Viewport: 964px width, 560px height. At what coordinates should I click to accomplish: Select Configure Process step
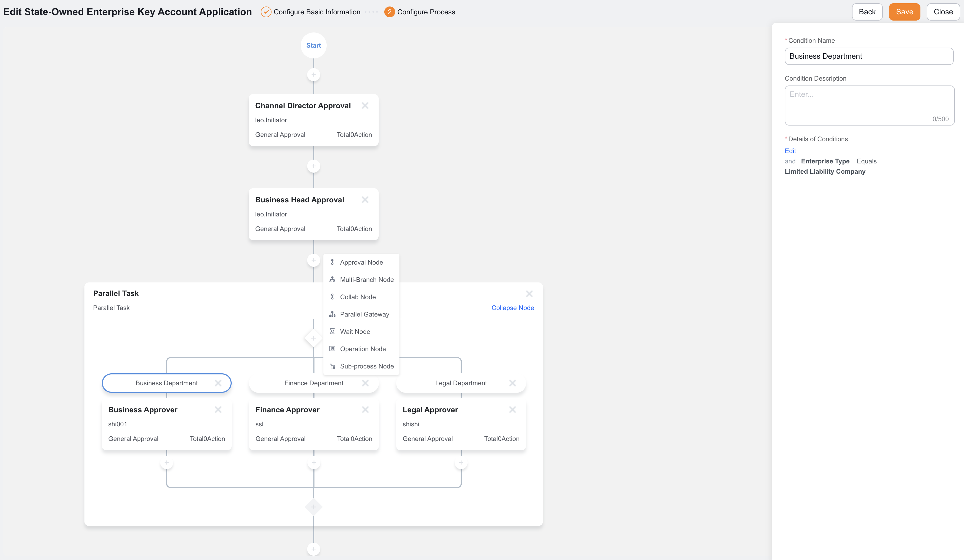point(420,12)
